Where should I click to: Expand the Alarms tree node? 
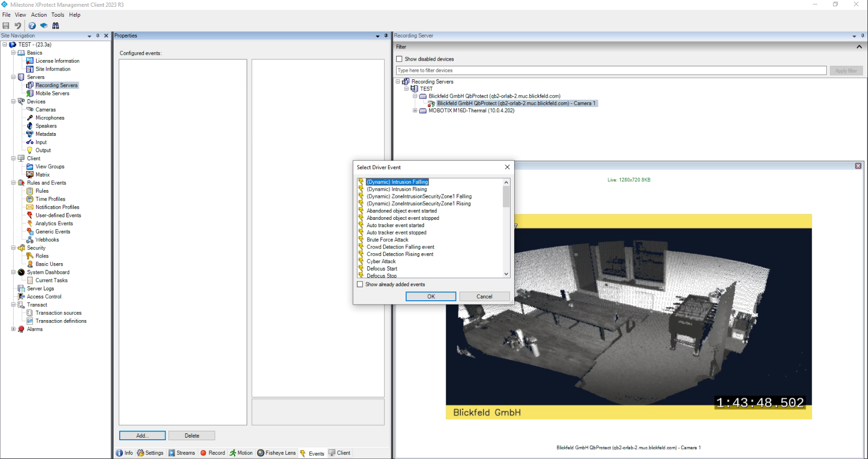coord(13,329)
